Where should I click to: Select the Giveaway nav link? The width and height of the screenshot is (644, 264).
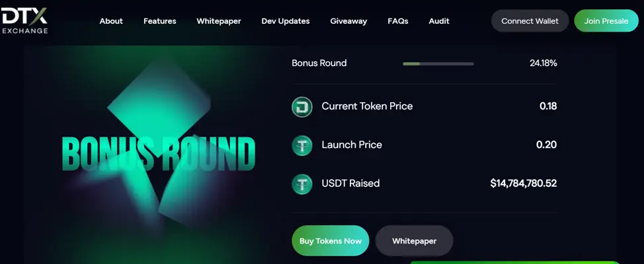pyautogui.click(x=348, y=21)
